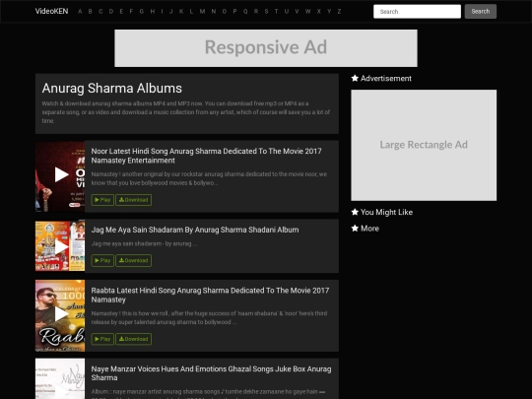Open letter L in the alphabet bar
Screen dimensions: 532x399
[191, 11]
